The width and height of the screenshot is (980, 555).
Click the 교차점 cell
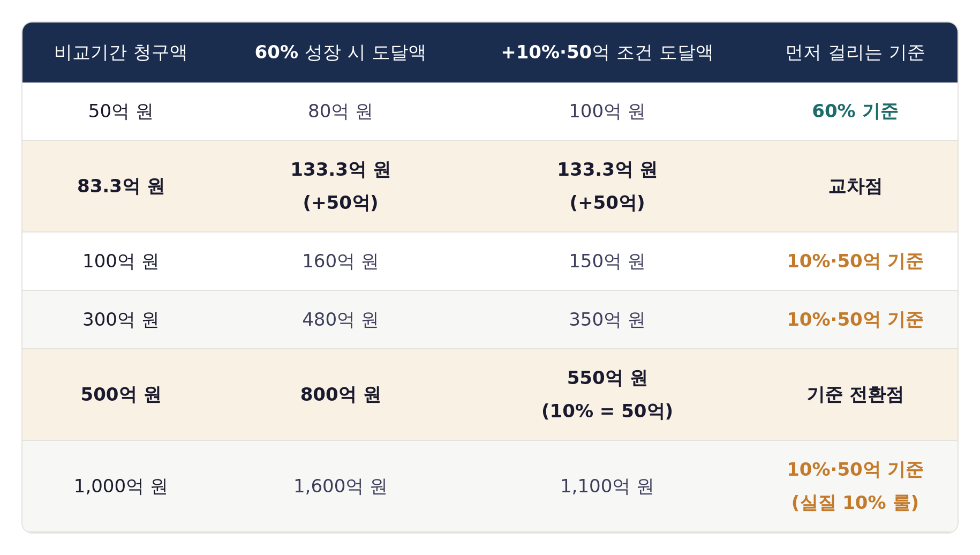click(x=855, y=186)
